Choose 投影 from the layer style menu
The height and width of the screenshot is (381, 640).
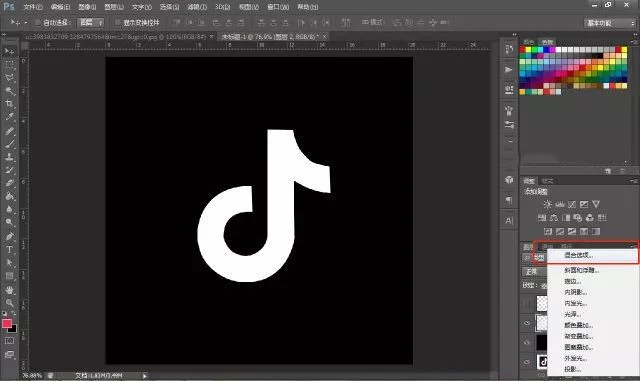592,369
